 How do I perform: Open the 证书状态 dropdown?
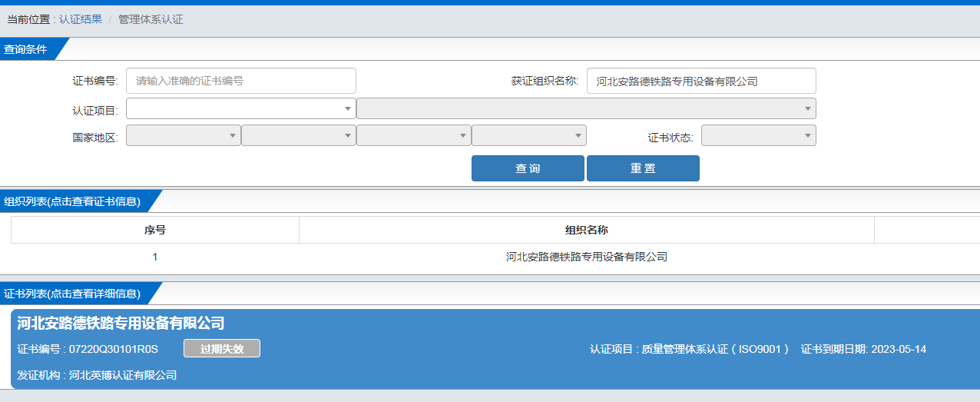pyautogui.click(x=759, y=135)
